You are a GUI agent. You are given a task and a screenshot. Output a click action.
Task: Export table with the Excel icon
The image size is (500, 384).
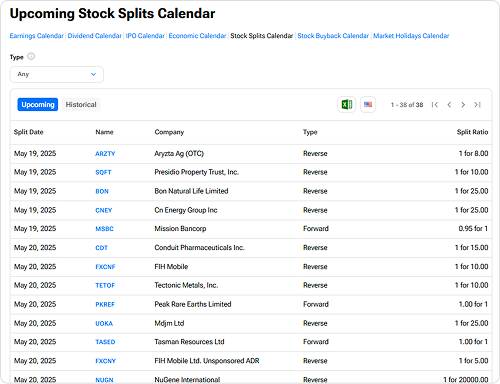pyautogui.click(x=347, y=105)
